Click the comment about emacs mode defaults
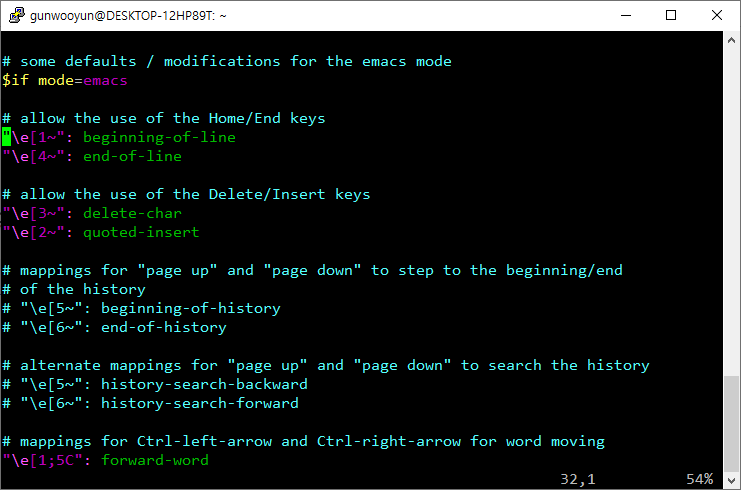741x490 pixels. coord(227,61)
